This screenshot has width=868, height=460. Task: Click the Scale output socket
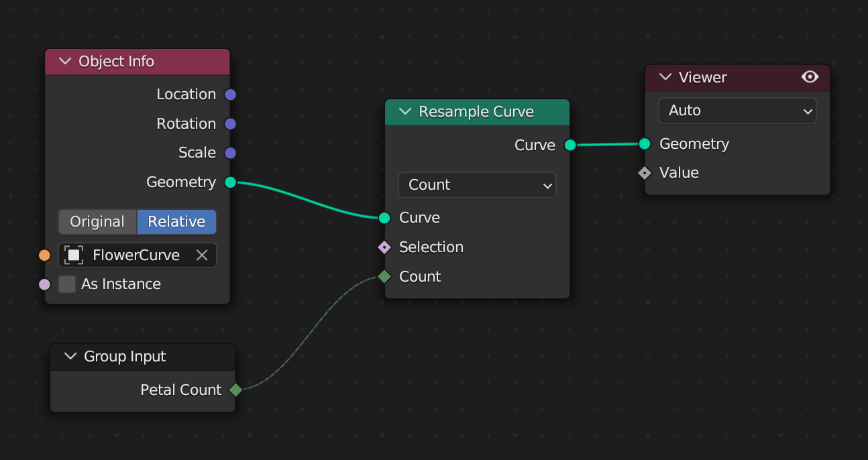230,153
